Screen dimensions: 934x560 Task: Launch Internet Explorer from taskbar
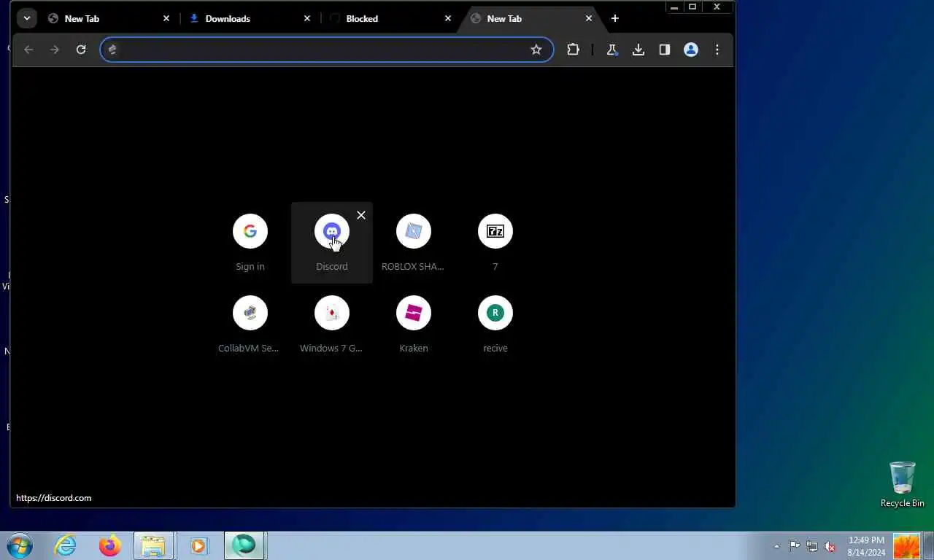point(65,545)
